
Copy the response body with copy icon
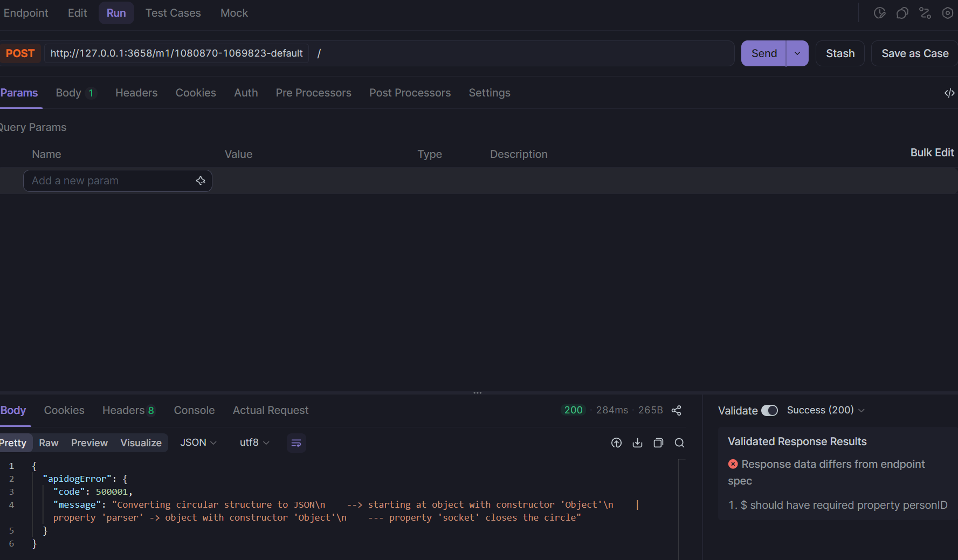pyautogui.click(x=658, y=443)
